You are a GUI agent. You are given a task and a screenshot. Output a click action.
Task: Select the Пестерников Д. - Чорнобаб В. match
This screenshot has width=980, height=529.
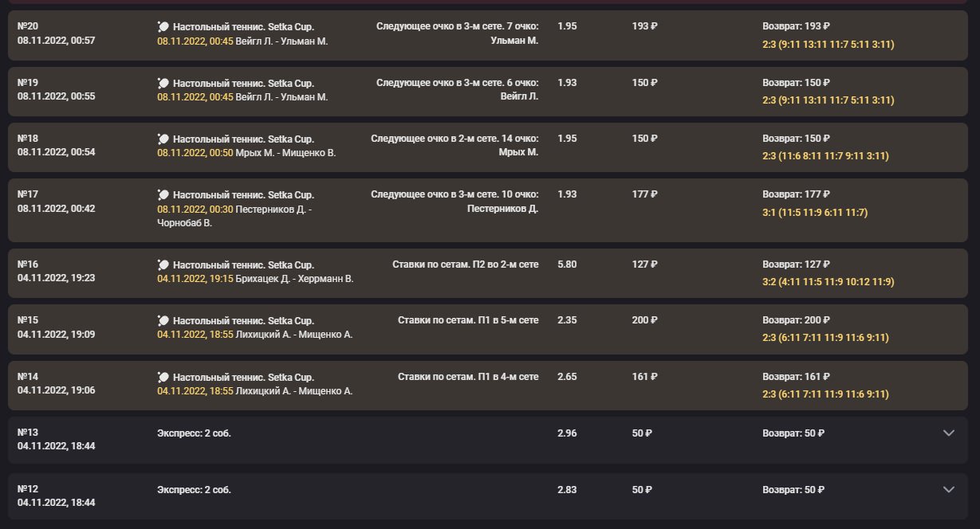[x=234, y=216]
